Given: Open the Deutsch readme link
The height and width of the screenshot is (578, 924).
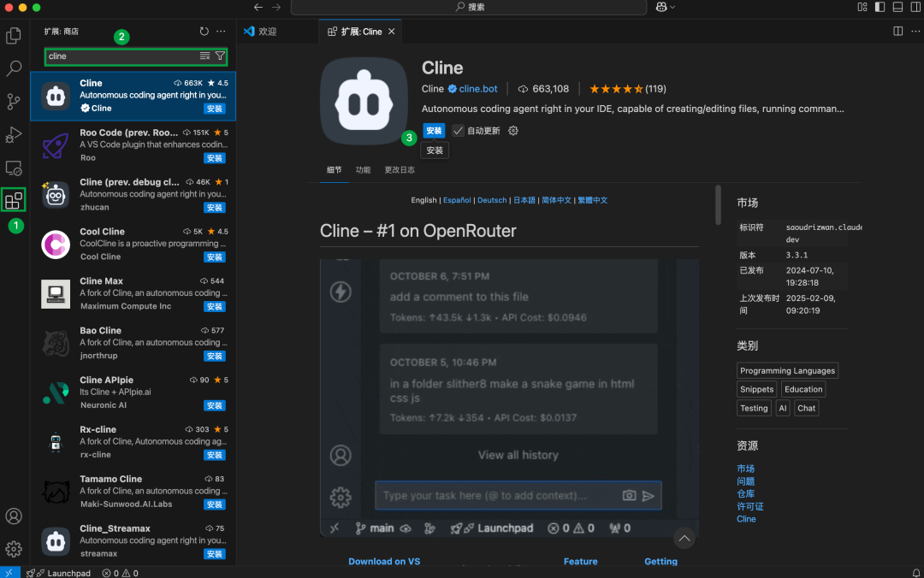Looking at the screenshot, I should click(491, 200).
